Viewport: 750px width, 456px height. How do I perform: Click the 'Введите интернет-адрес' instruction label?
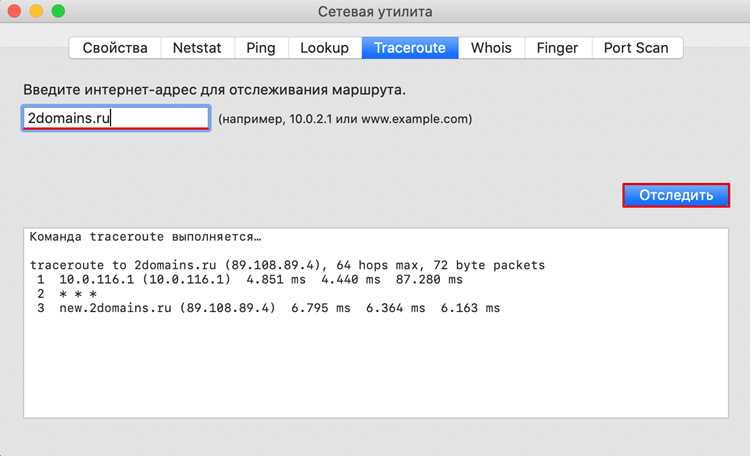point(214,90)
